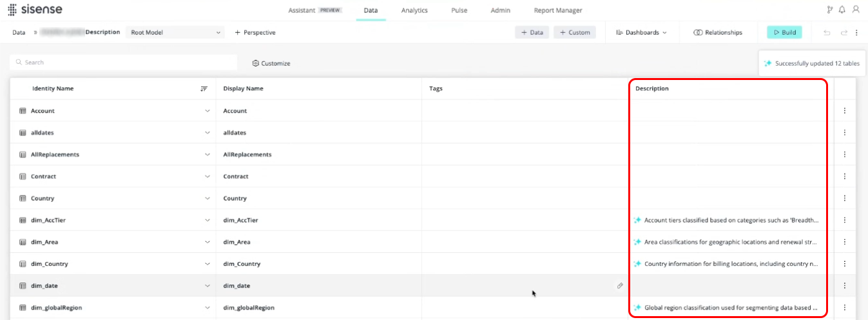Click the Data breadcrumb link
The image size is (868, 320).
pos(19,32)
